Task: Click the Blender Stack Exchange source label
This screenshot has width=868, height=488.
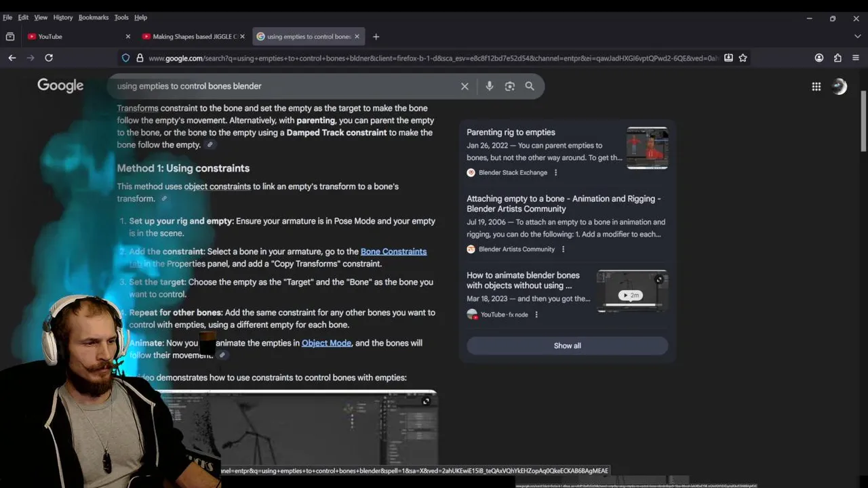Action: (x=513, y=173)
